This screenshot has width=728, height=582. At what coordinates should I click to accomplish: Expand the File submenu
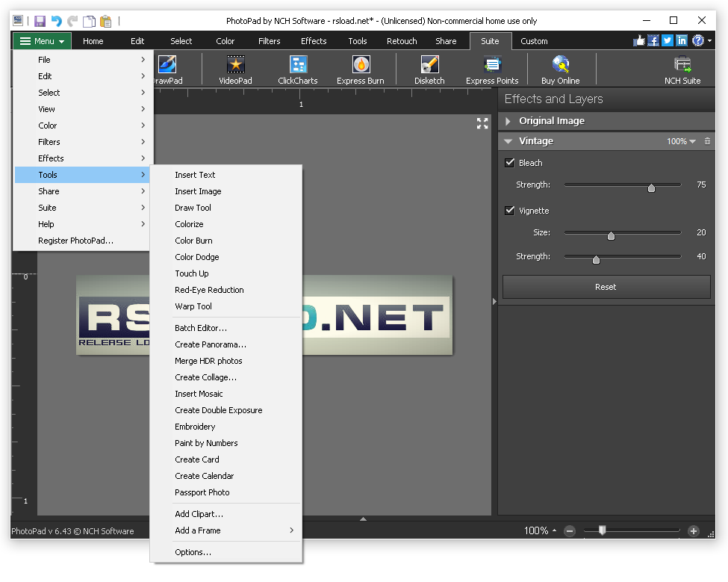(81, 60)
